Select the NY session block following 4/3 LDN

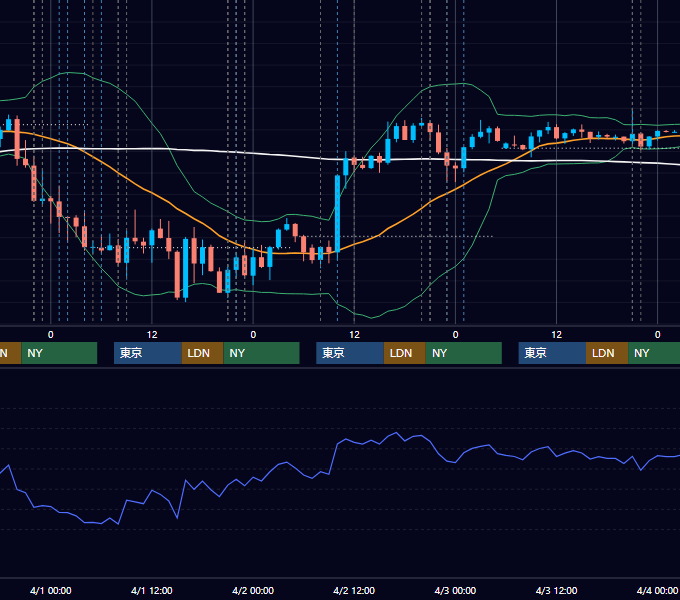tap(654, 353)
